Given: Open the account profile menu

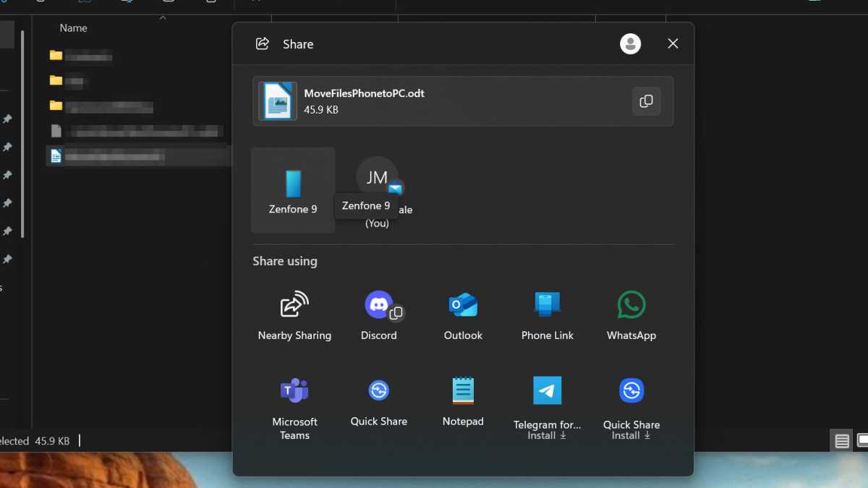Looking at the screenshot, I should pos(630,43).
